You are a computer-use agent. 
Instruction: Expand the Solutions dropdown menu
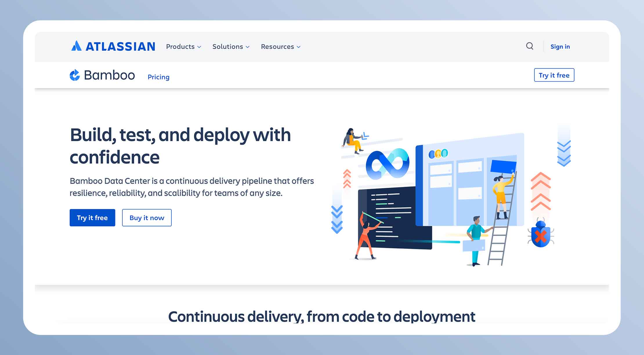(231, 47)
